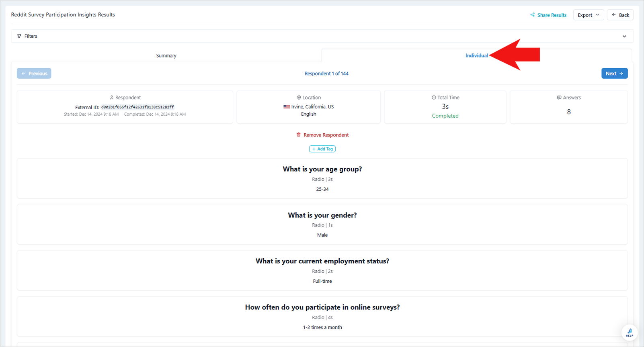Click the right arrow icon in Next button
Screen dimensions: 644x347
pyautogui.click(x=621, y=73)
